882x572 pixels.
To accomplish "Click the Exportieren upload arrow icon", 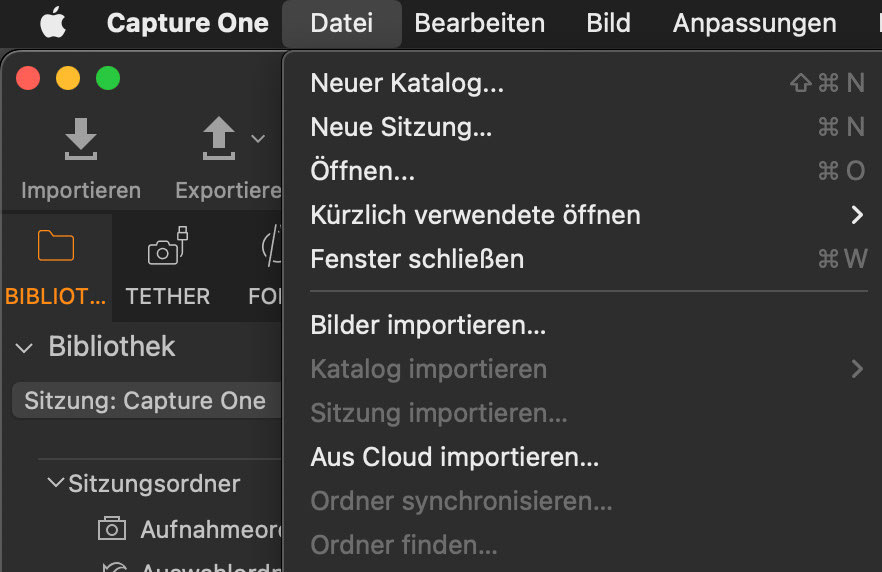I will (x=219, y=139).
